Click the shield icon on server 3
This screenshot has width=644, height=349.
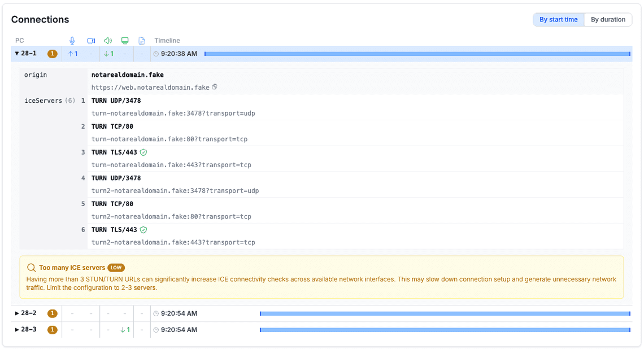[x=143, y=152]
